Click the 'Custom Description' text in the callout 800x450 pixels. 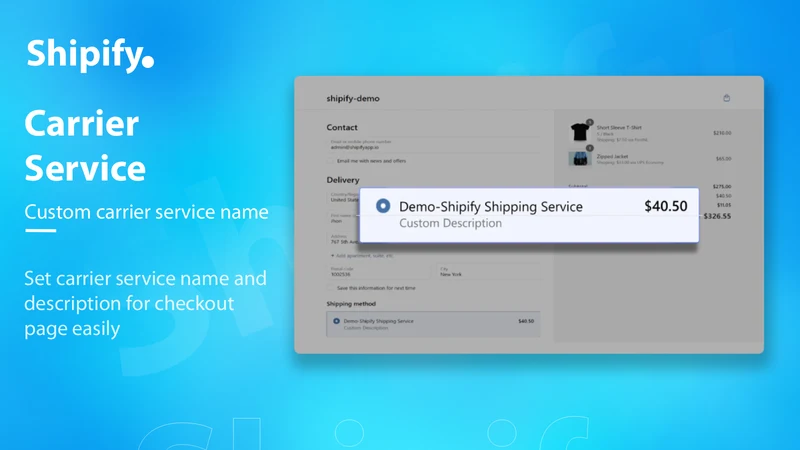[451, 223]
